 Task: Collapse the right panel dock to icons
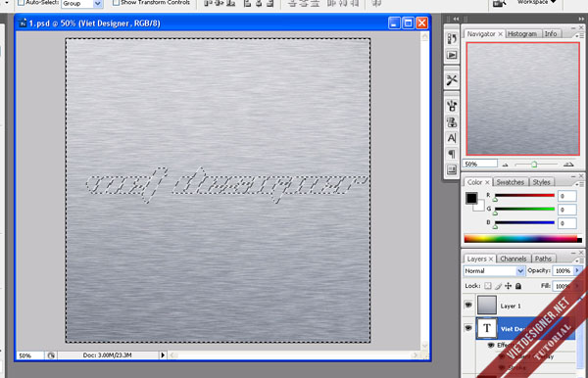(581, 19)
